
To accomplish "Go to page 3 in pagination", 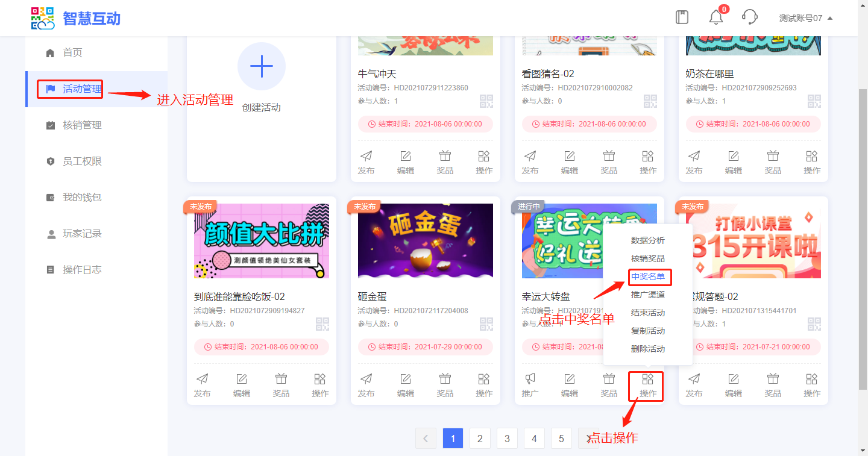I will coord(507,439).
